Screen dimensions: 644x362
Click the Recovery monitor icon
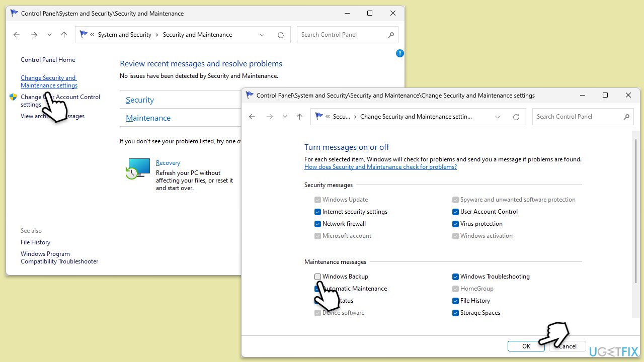coord(138,168)
